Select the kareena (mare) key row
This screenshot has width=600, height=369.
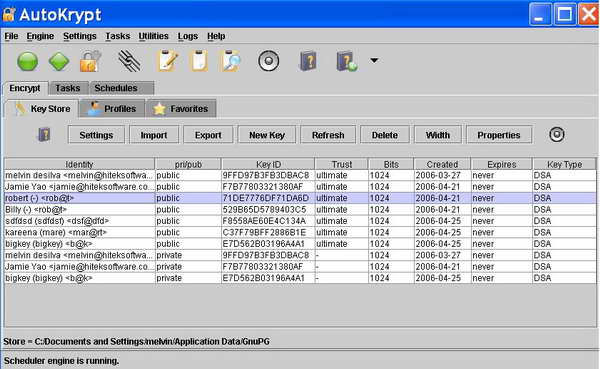click(300, 232)
